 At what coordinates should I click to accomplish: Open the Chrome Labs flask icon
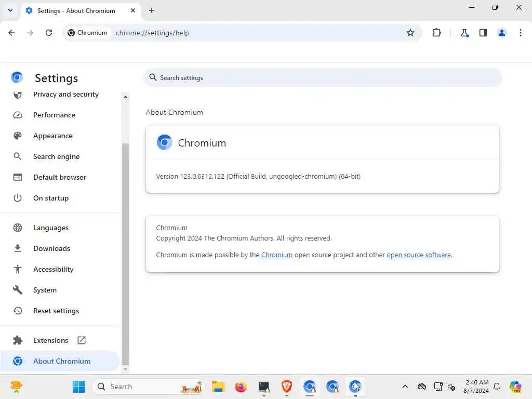[464, 33]
